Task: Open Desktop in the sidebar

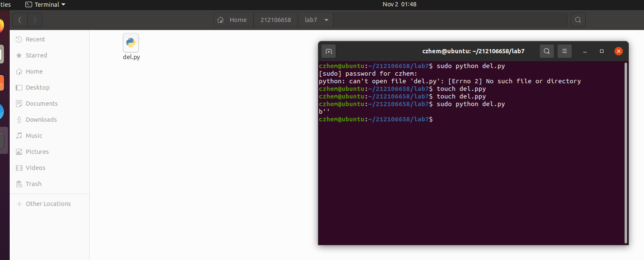Action: click(49, 88)
